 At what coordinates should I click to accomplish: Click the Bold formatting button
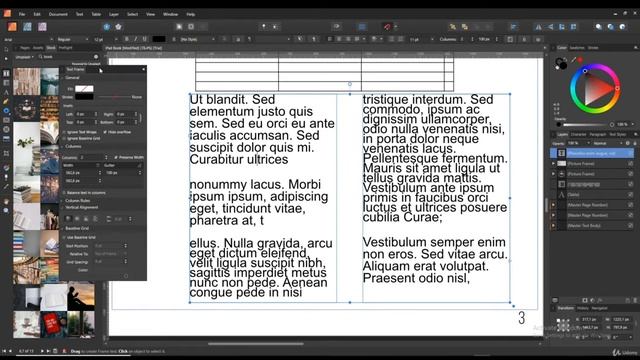click(127, 39)
